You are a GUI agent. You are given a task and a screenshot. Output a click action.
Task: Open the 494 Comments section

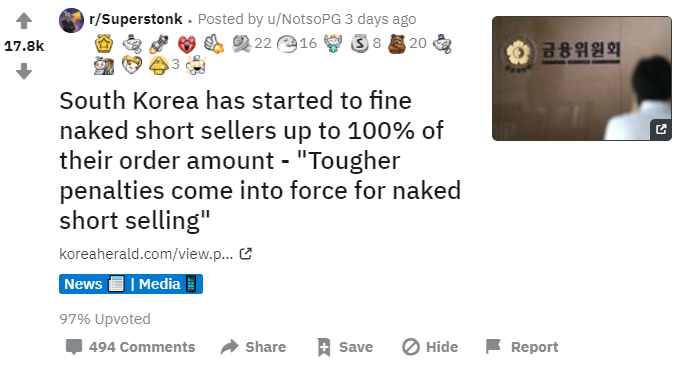click(130, 347)
